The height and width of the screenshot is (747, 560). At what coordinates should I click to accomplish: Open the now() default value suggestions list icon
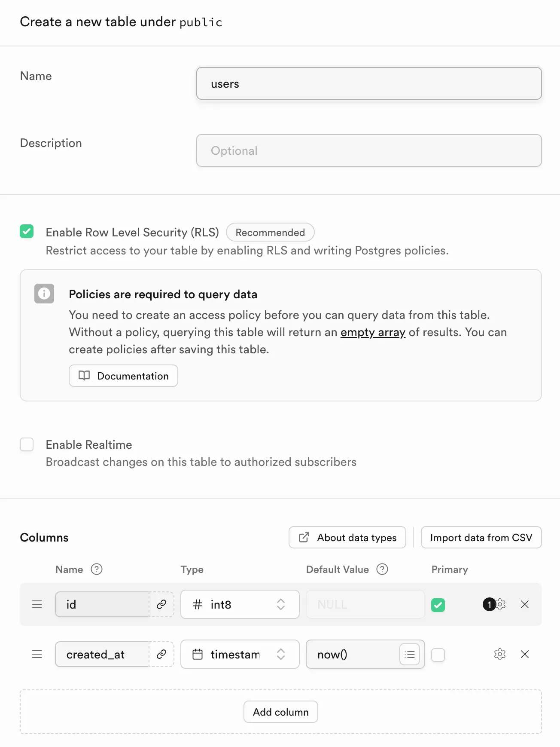point(410,654)
